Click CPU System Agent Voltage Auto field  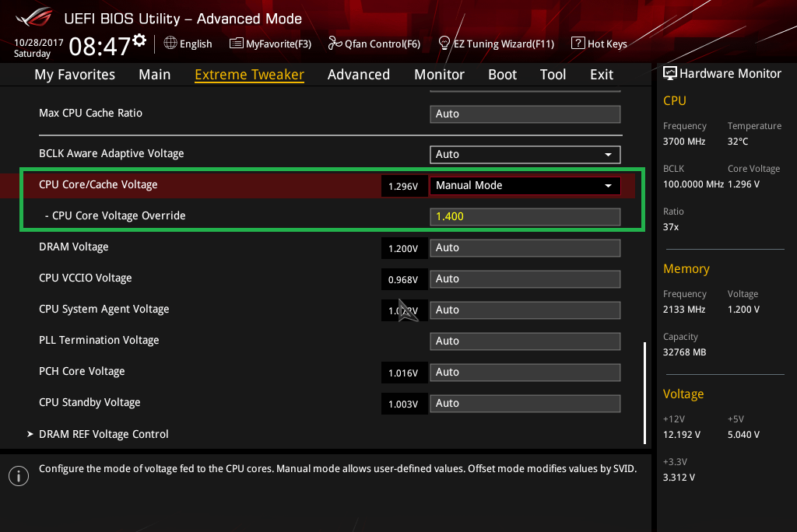tap(525, 310)
